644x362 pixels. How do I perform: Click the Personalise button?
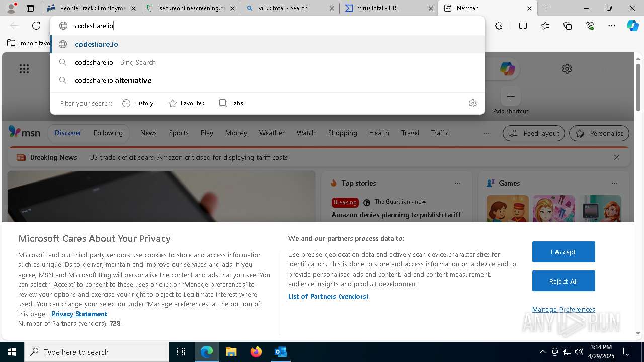(x=599, y=133)
